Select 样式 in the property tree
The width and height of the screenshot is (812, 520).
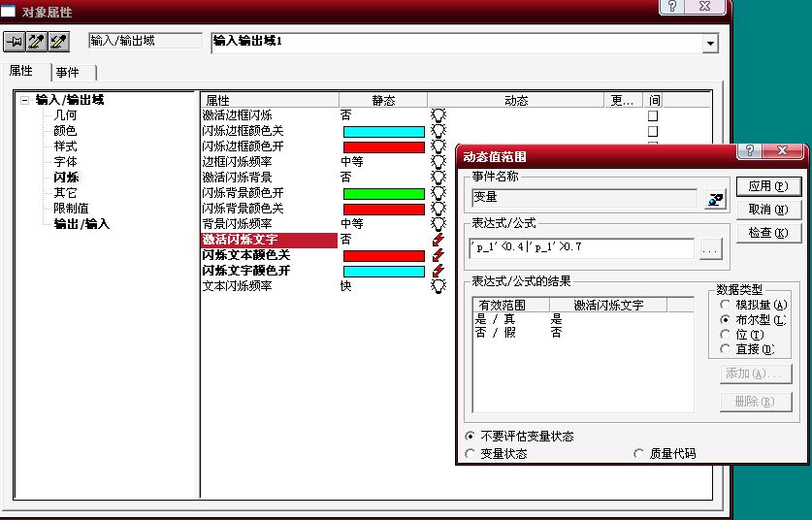(x=65, y=146)
